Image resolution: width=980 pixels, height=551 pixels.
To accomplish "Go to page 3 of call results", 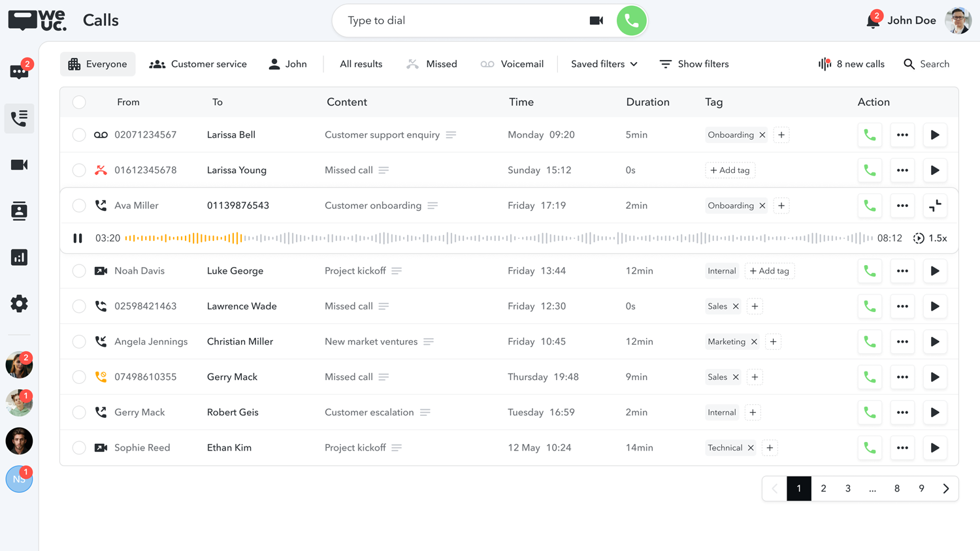I will [x=848, y=488].
